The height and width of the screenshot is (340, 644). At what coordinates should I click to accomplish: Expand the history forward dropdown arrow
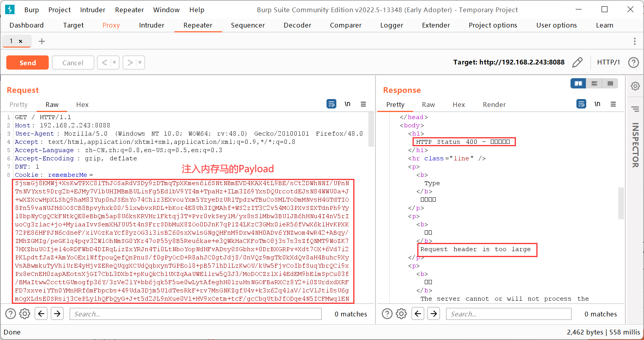[x=139, y=62]
